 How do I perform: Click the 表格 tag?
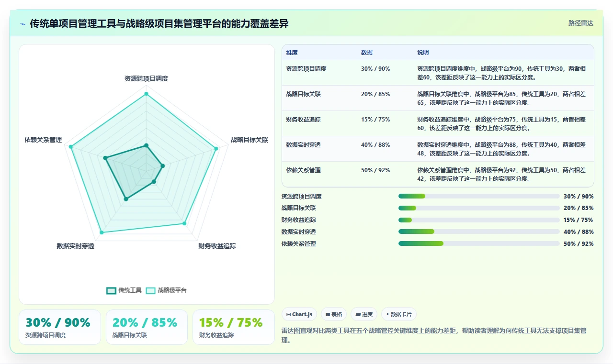(334, 314)
